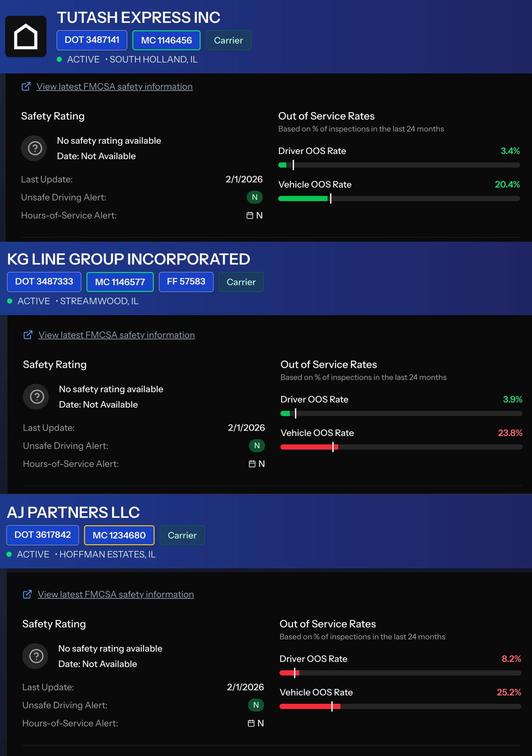Click Unsafe Driving N badge for KG Line Group
This screenshot has width=532, height=756.
pos(257,446)
